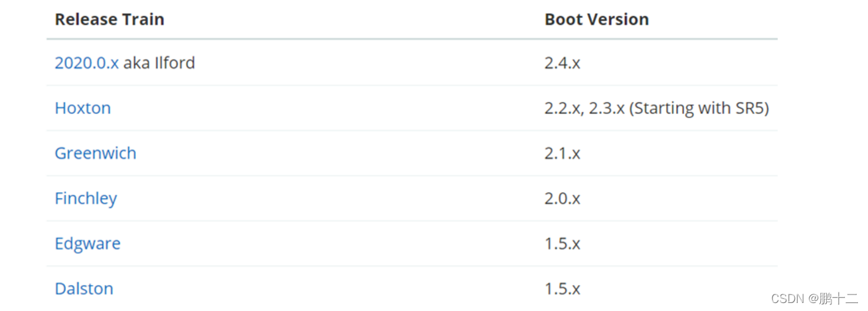Click the Boot Version column header
Viewport: 868px width, 311px height.
click(x=596, y=19)
